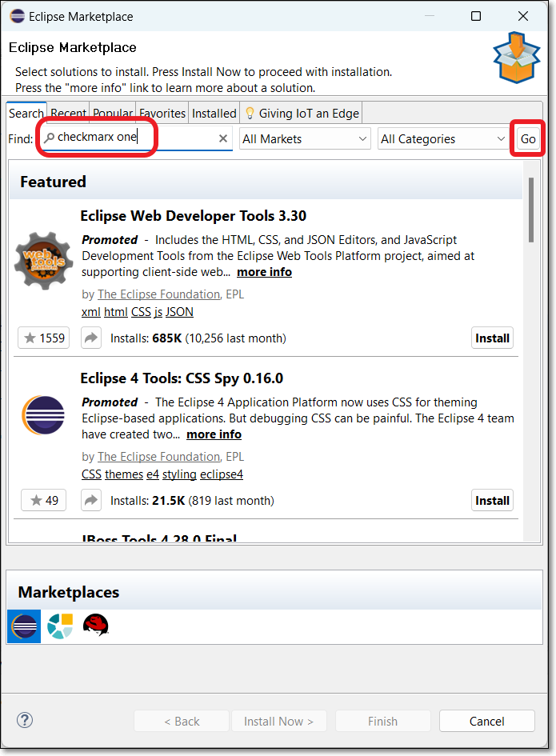The width and height of the screenshot is (556, 756).
Task: Click the CSS tag under CSS Spy
Action: point(92,474)
